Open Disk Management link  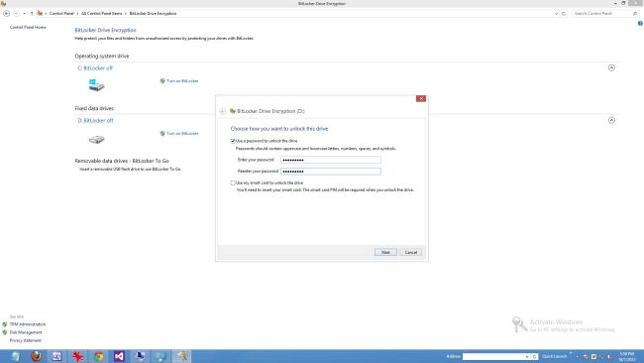coord(26,332)
